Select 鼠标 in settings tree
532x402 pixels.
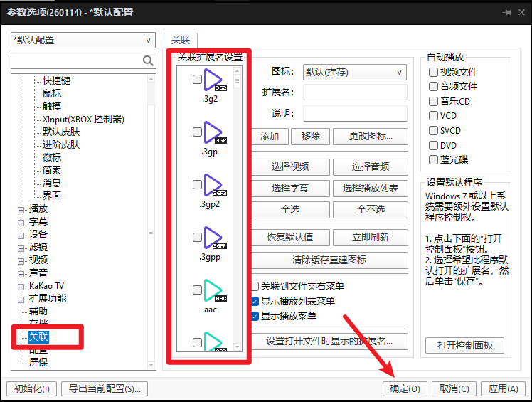click(x=52, y=93)
